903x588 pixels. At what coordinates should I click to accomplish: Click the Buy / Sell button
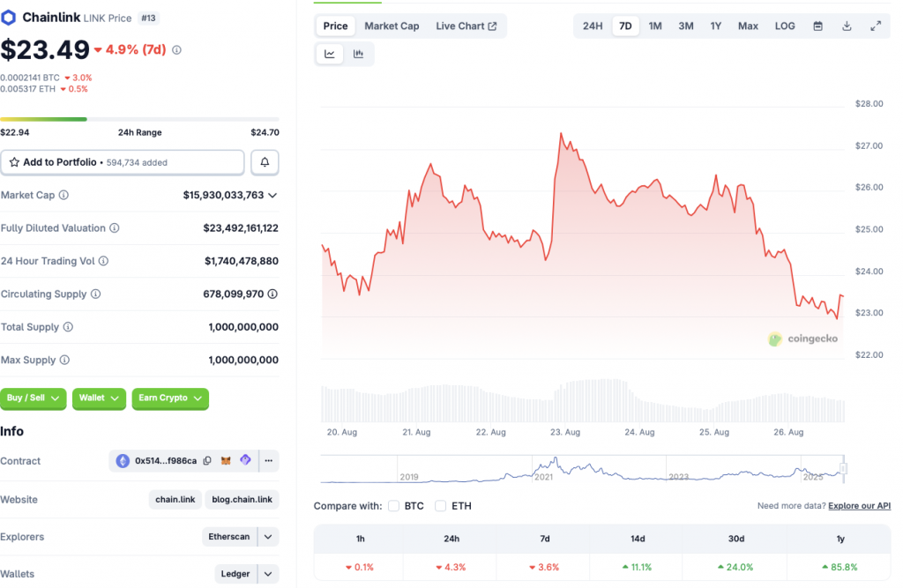click(x=33, y=398)
